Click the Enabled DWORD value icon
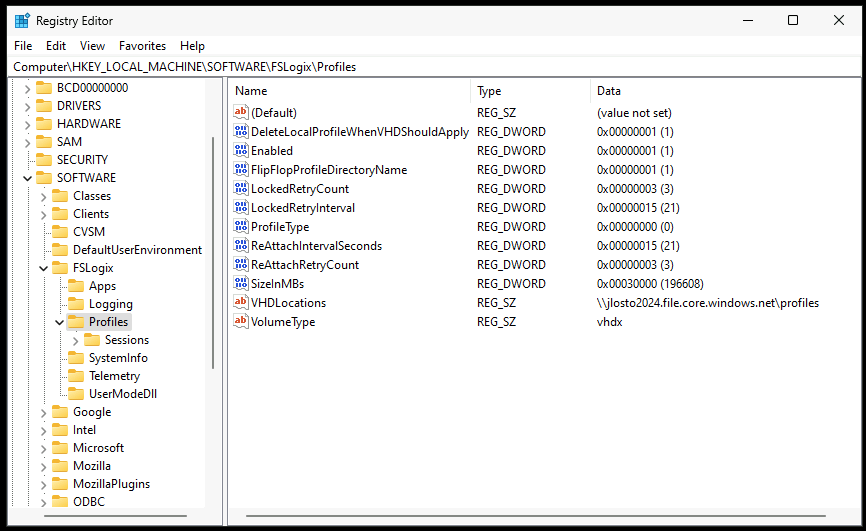Viewport: 866px width, 531px height. 241,150
